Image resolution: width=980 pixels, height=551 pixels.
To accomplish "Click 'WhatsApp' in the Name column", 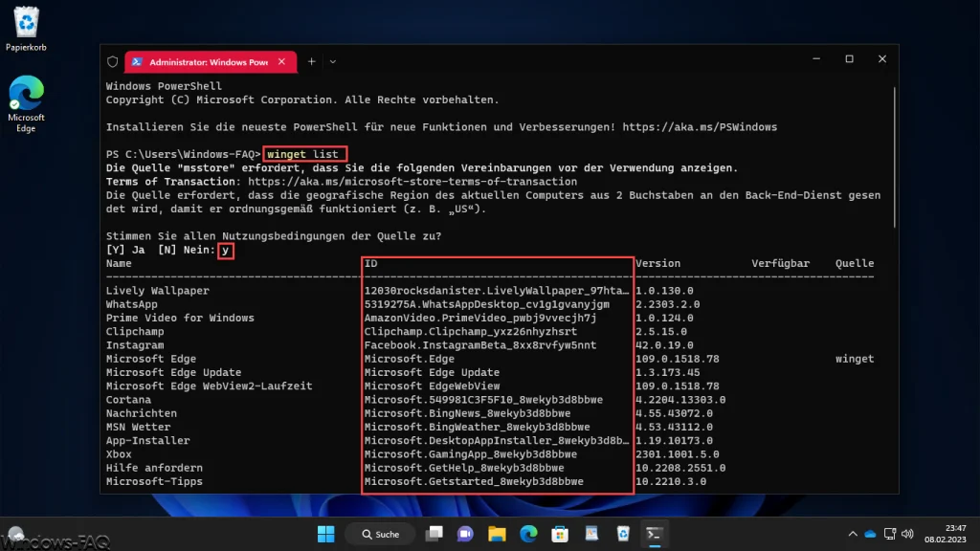I will click(x=132, y=304).
